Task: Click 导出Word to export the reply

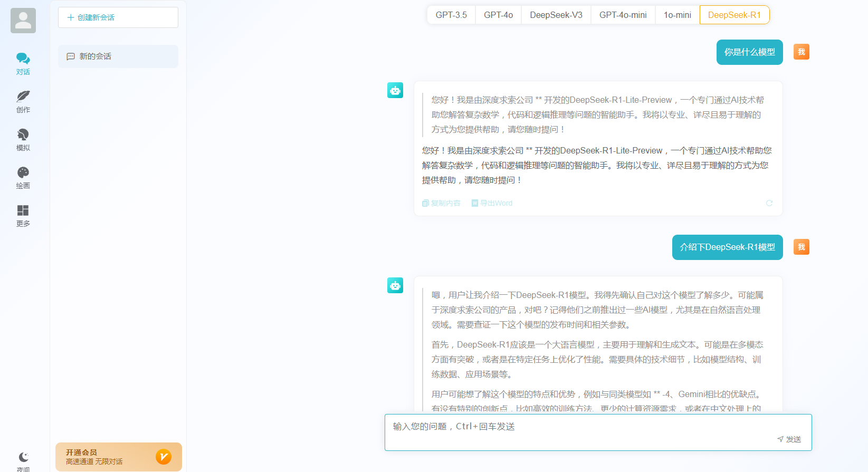Action: click(x=492, y=203)
